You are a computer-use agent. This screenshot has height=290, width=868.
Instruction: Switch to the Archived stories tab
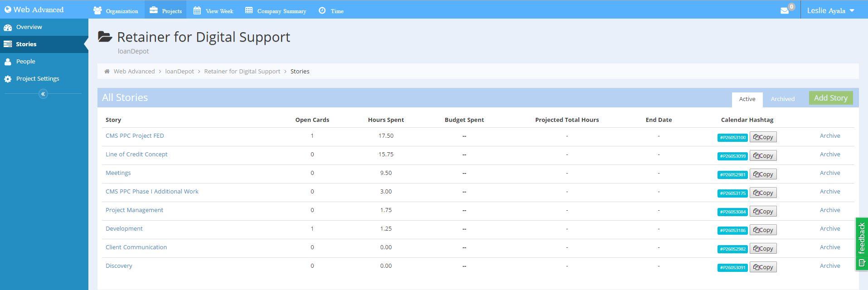[782, 99]
